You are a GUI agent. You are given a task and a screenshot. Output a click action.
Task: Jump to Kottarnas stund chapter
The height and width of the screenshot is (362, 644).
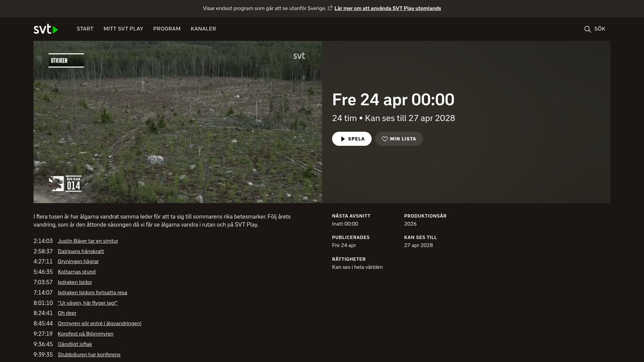(76, 272)
